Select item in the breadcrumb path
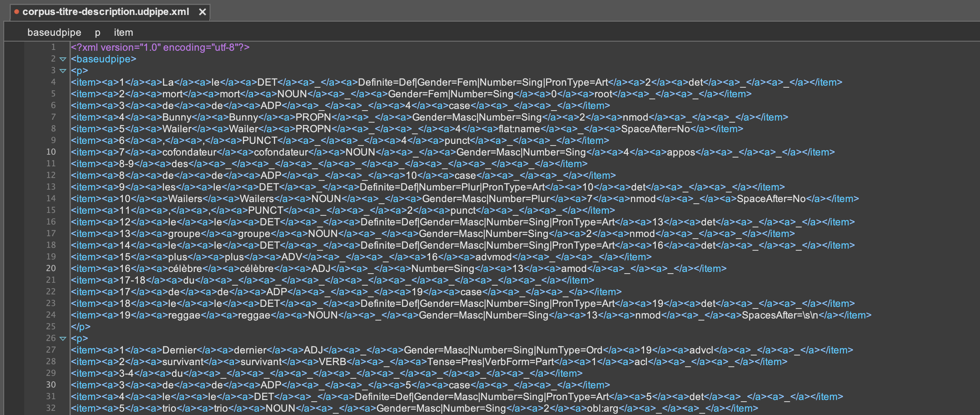Screen dimensions: 980x415 [x=123, y=32]
